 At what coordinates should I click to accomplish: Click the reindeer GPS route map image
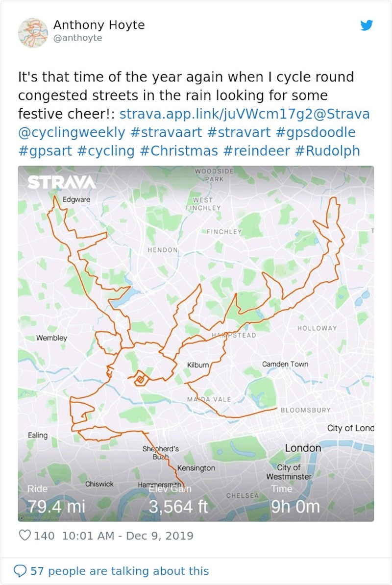196,343
